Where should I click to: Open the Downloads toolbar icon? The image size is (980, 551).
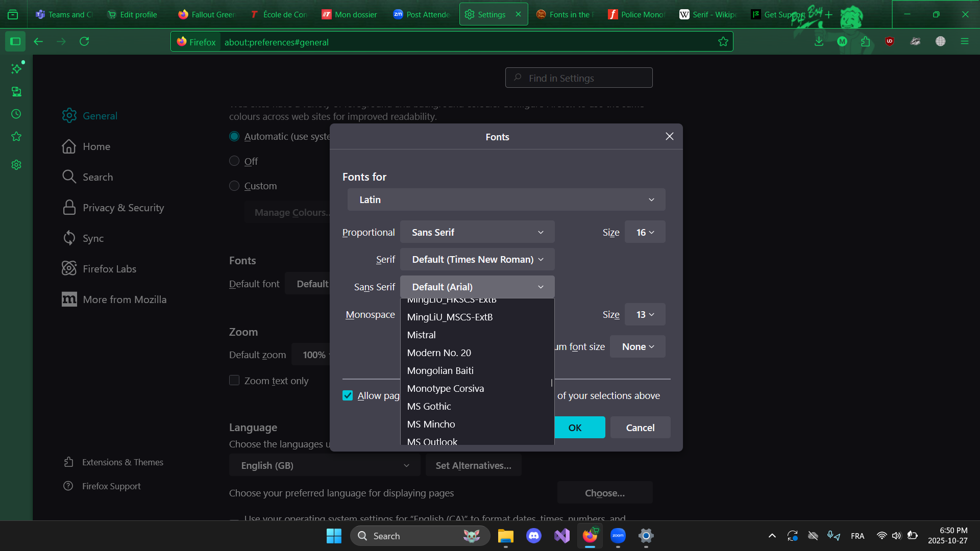819,42
